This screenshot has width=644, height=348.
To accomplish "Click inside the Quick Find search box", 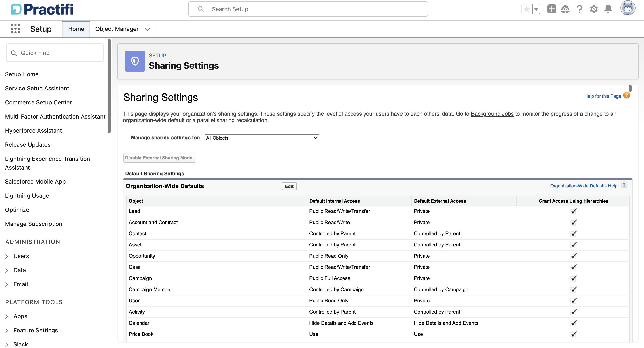I will [55, 53].
